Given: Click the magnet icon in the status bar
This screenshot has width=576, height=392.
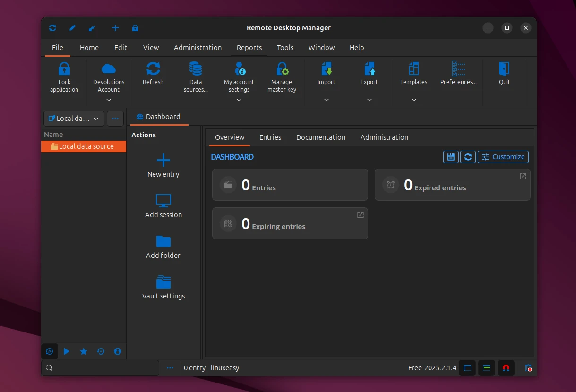Looking at the screenshot, I should (506, 367).
